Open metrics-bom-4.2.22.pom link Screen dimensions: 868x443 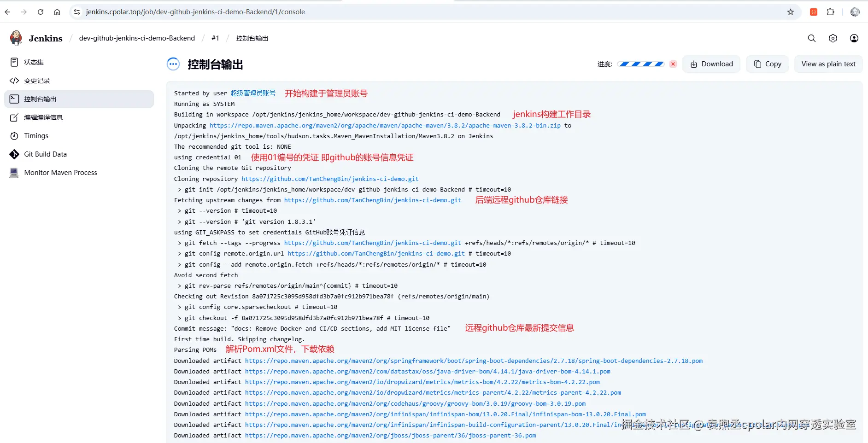point(422,382)
